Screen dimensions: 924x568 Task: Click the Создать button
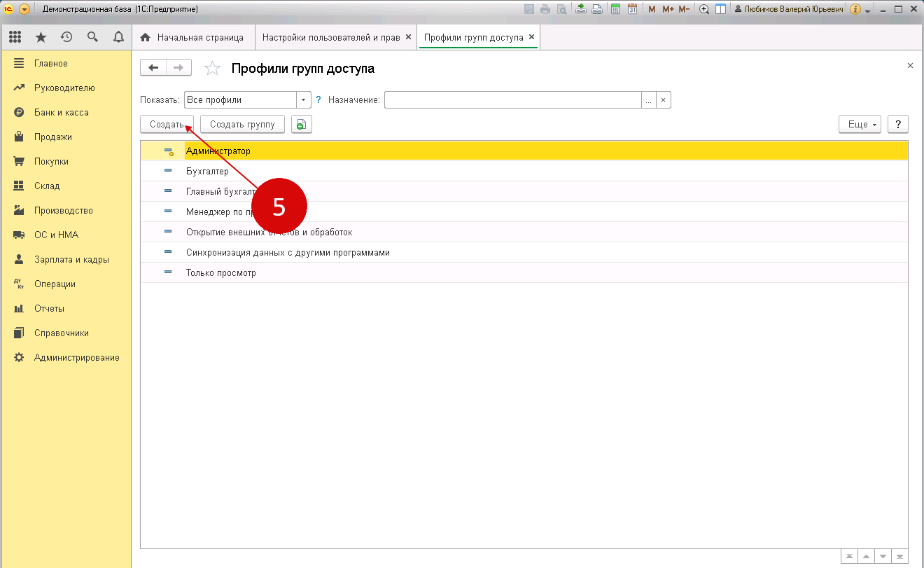coord(167,124)
